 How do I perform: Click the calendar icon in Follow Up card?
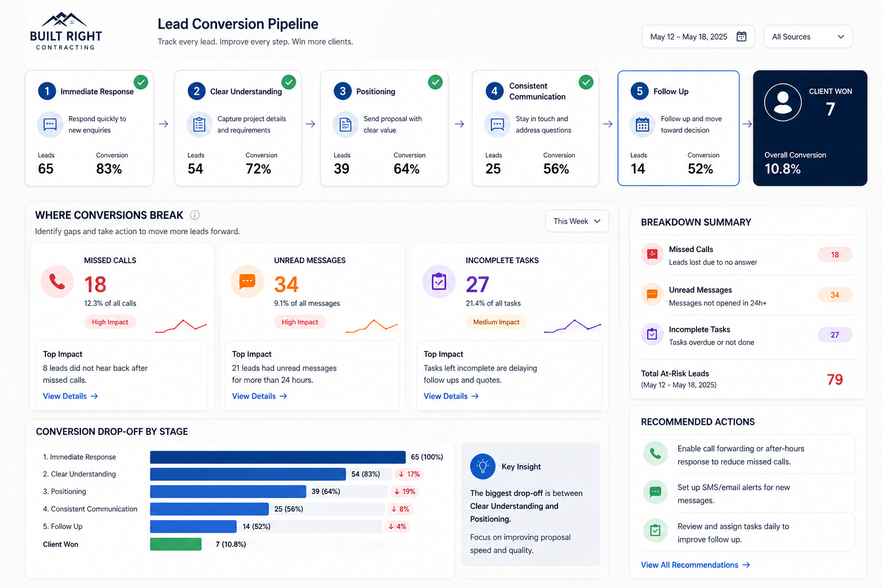tap(642, 125)
